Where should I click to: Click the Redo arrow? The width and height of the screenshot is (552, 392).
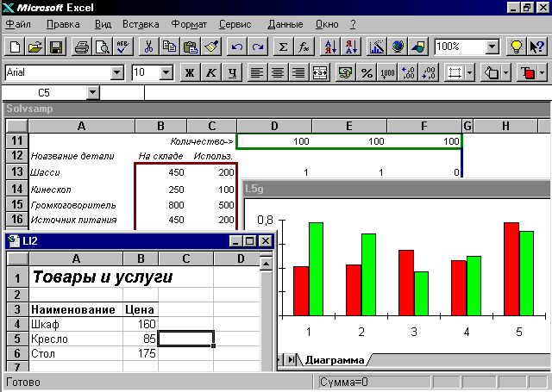click(258, 47)
